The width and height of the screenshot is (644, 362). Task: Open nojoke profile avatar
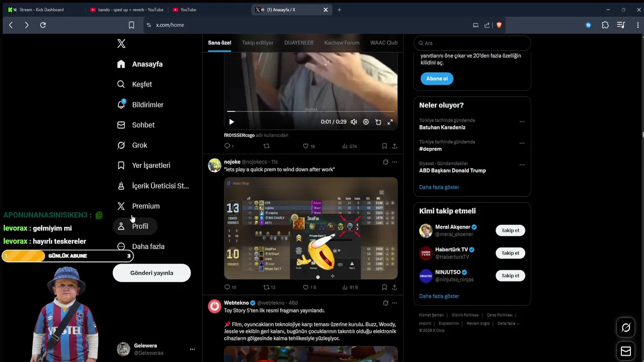click(x=215, y=165)
